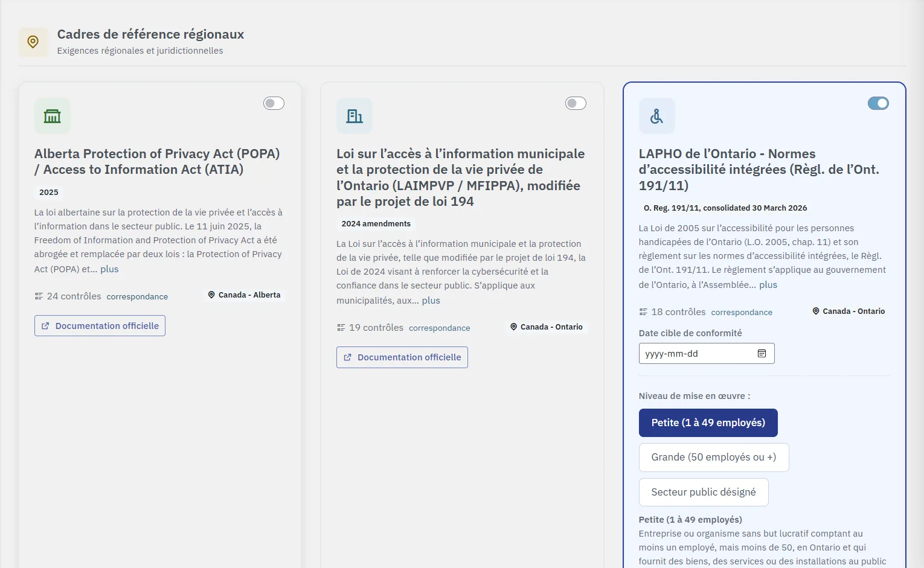Viewport: 924px width, 568px height.
Task: Expand the LAIMPVP description with plus
Action: coord(431,301)
